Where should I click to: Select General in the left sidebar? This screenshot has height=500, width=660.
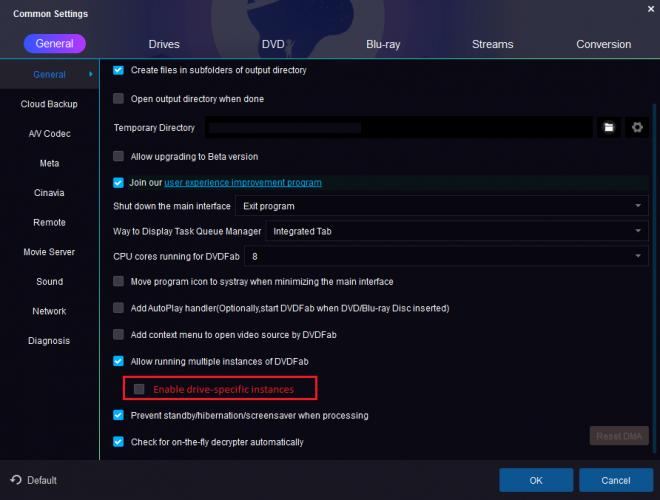[x=50, y=74]
